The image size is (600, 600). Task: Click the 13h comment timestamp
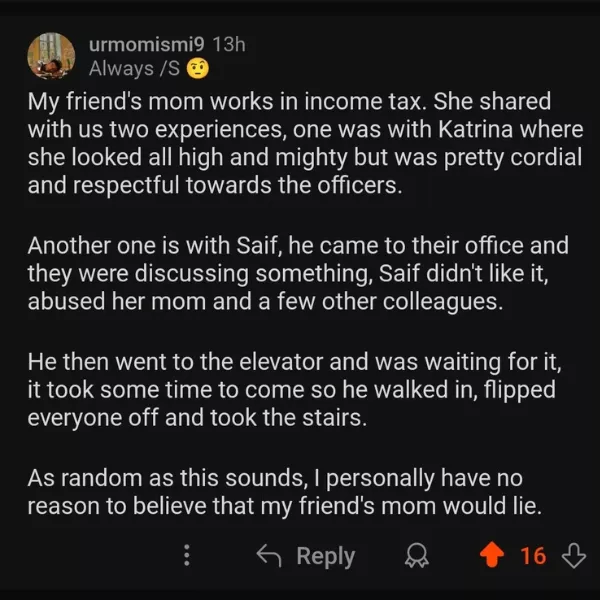[230, 43]
